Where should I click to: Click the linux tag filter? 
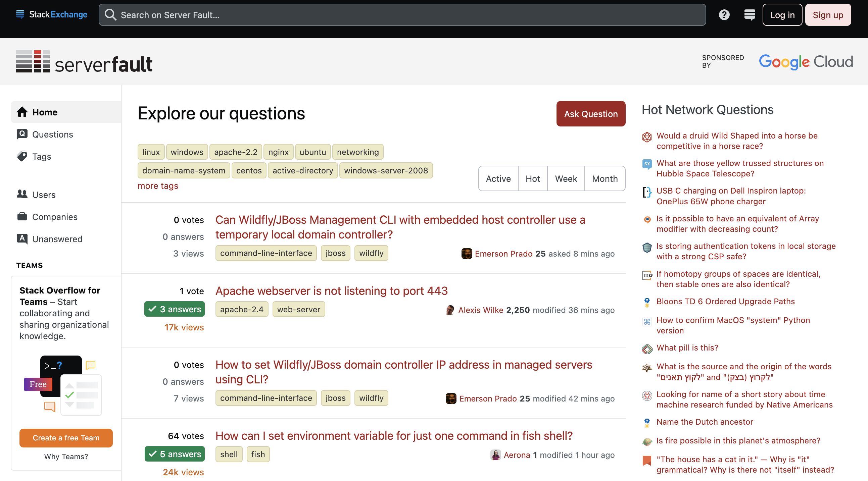[151, 152]
